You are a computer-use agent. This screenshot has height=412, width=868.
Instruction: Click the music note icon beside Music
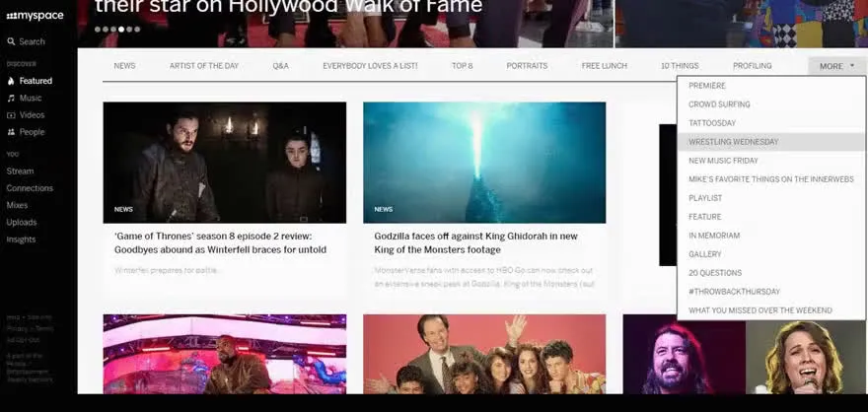pyautogui.click(x=11, y=98)
